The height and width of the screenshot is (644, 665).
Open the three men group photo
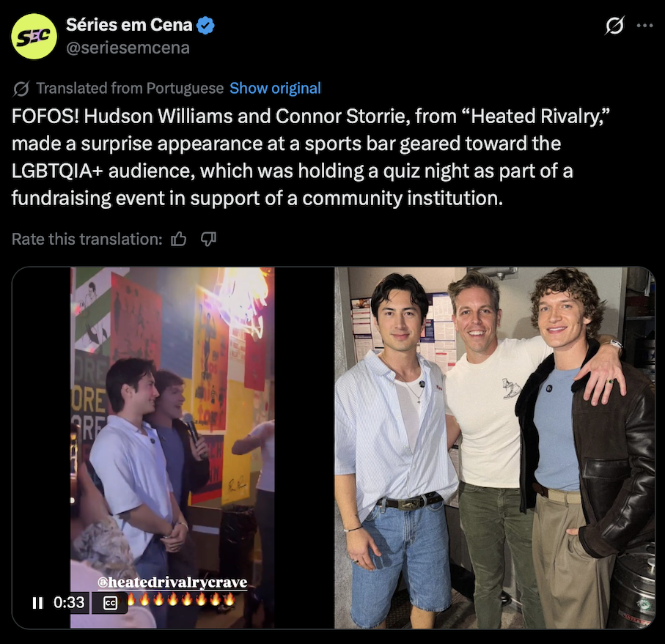(x=494, y=448)
